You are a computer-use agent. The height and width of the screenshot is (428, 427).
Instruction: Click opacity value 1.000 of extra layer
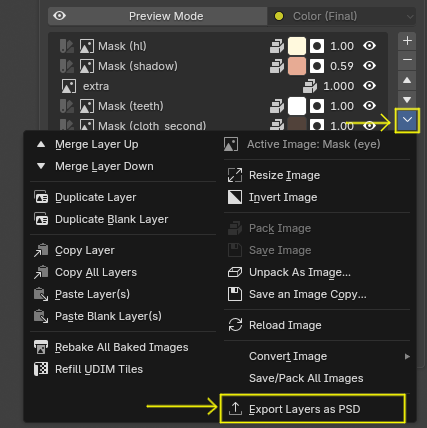[339, 86]
